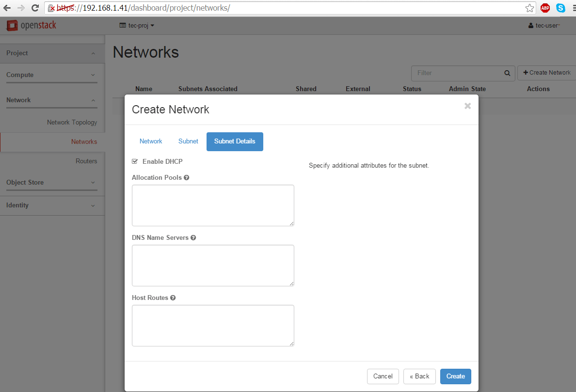Expand the Object Store section
576x392 pixels.
tap(52, 182)
